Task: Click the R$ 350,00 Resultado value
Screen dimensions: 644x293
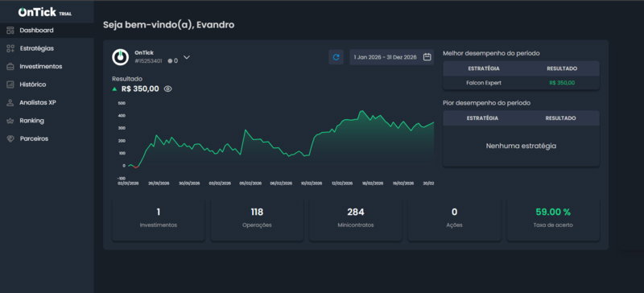Action: point(140,89)
